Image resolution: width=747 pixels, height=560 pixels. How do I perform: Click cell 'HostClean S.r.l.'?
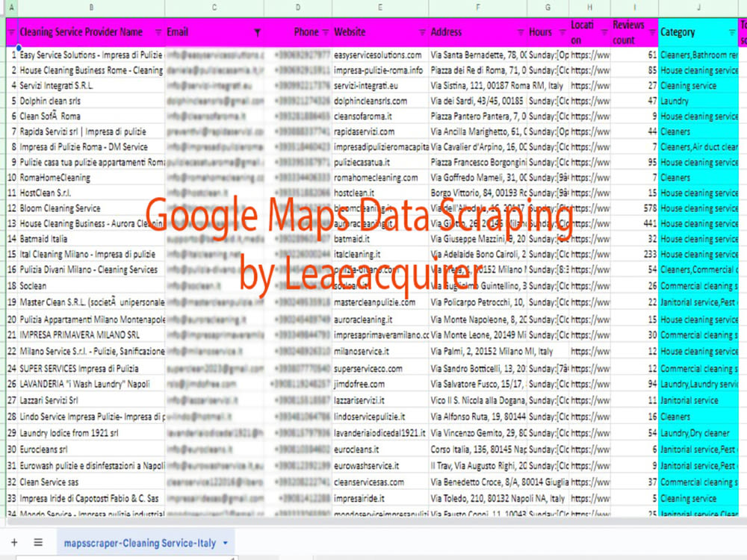[x=91, y=193]
